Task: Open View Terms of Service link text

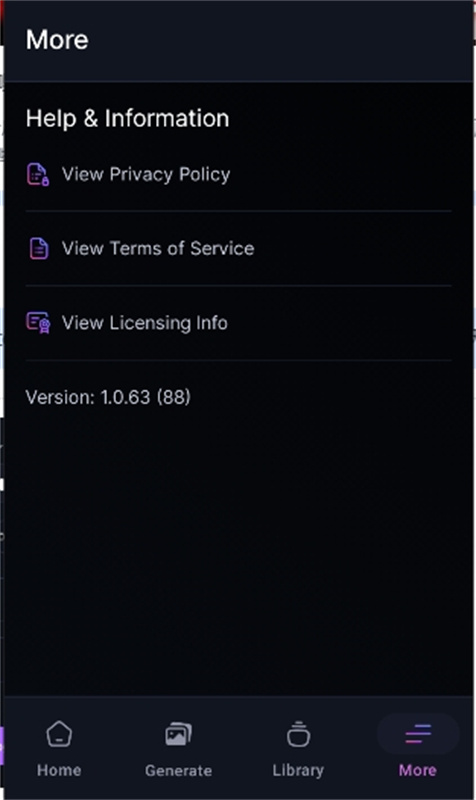Action: pos(158,248)
